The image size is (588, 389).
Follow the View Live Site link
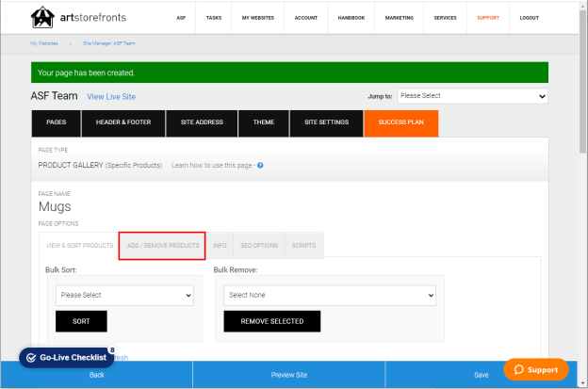(x=111, y=97)
